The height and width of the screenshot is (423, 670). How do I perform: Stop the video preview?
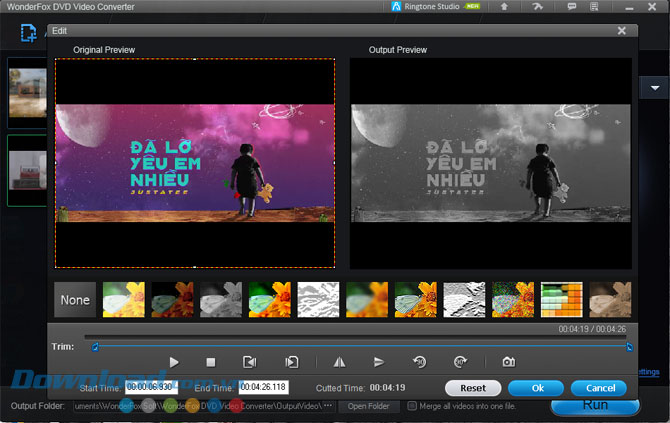[x=211, y=362]
